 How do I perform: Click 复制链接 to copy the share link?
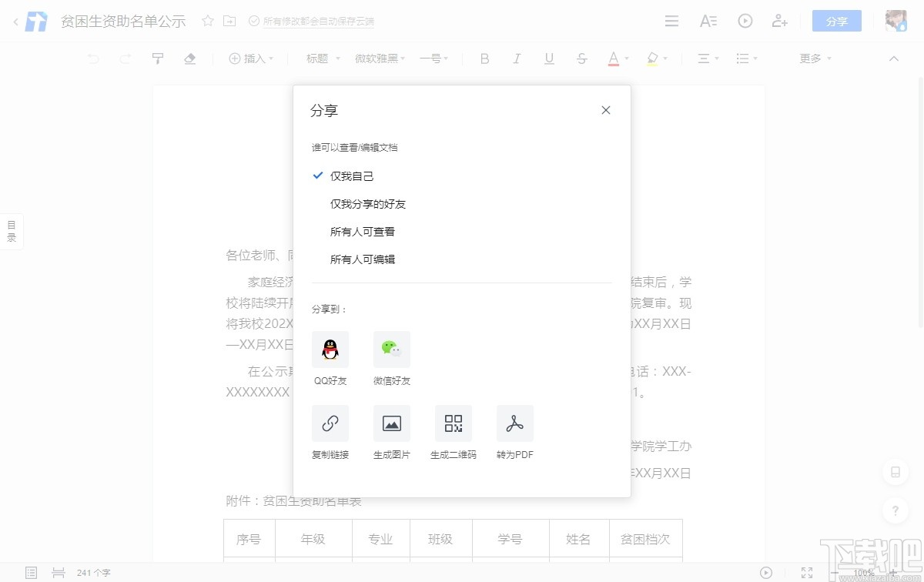(330, 423)
